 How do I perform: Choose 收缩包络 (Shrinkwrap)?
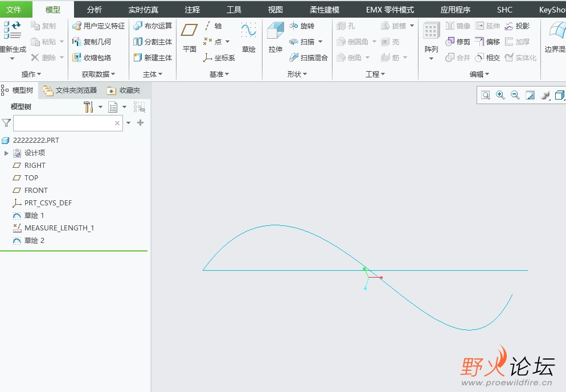[x=92, y=57]
